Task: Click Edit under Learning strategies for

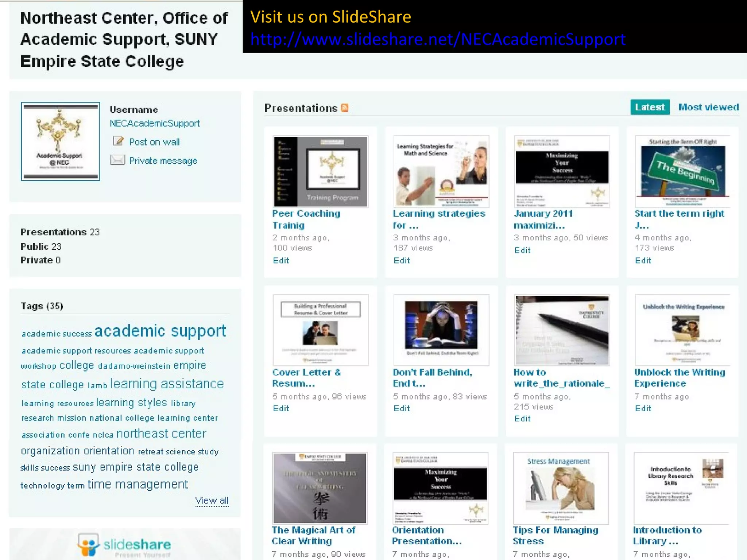Action: 402,261
